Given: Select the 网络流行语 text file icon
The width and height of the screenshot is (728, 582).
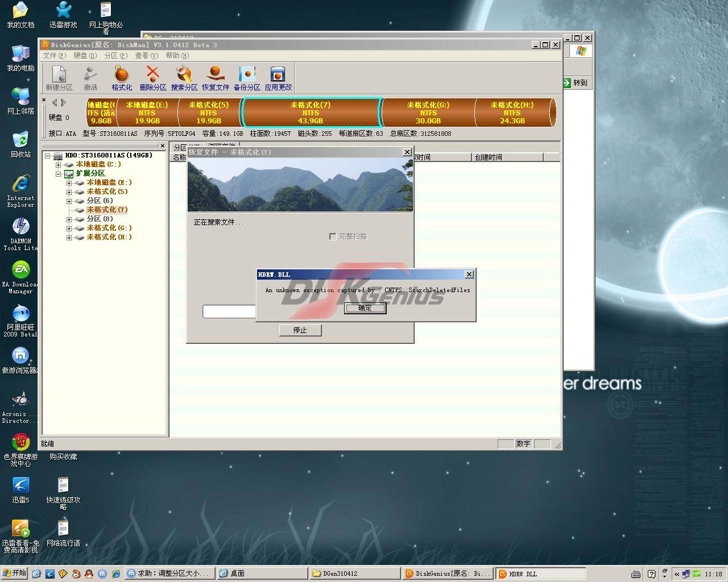Looking at the screenshot, I should click(x=63, y=533).
